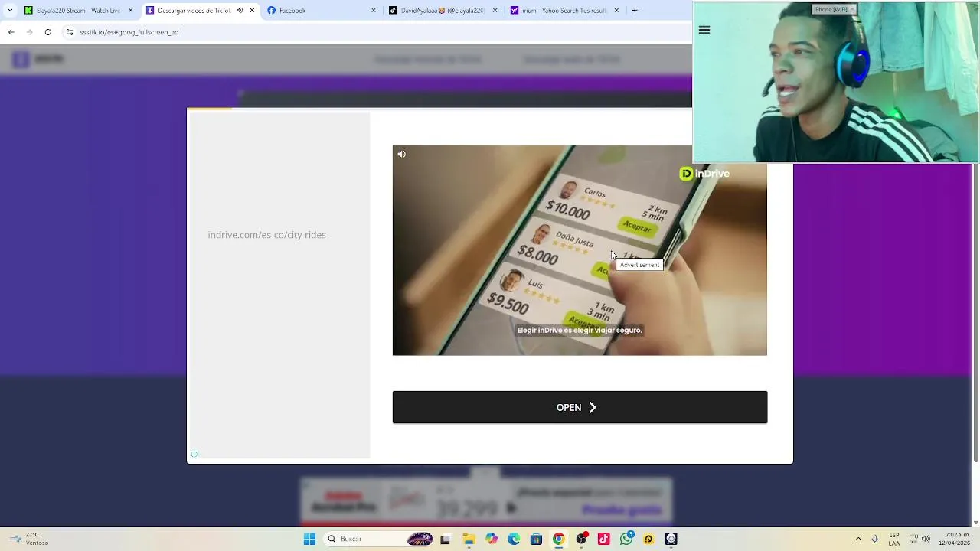Mute audio icon on the TikTok downloader tab
Viewport: 980px width, 551px height.
(x=240, y=11)
